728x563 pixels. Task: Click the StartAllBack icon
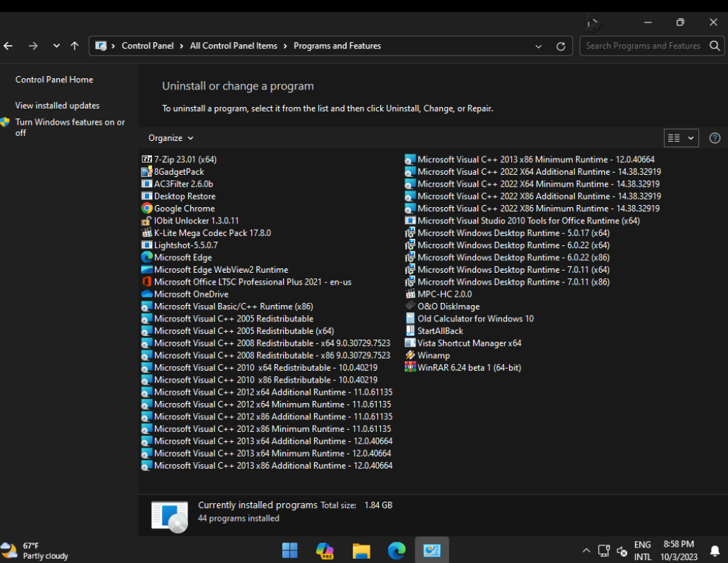click(x=410, y=330)
